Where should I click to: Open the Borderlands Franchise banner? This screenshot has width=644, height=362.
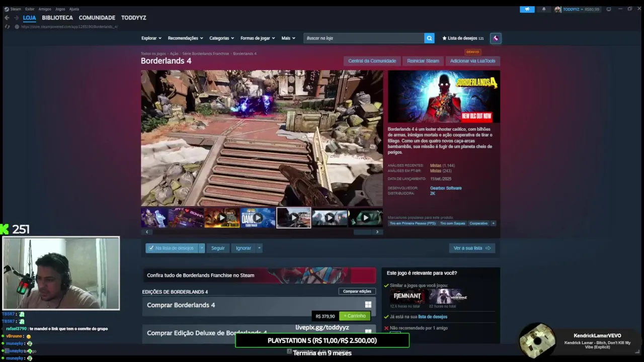259,275
